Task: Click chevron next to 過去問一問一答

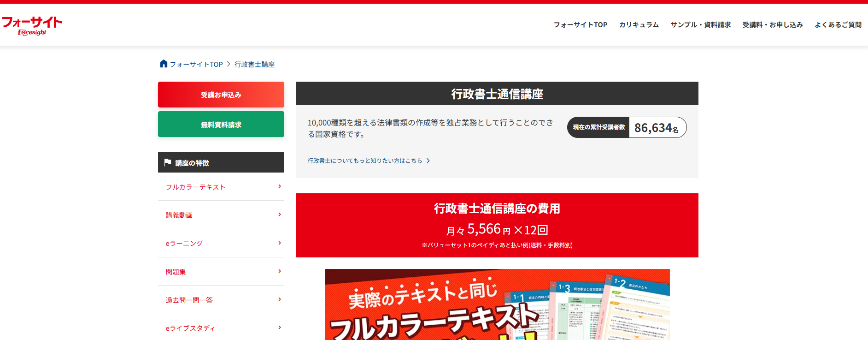Action: (280, 299)
